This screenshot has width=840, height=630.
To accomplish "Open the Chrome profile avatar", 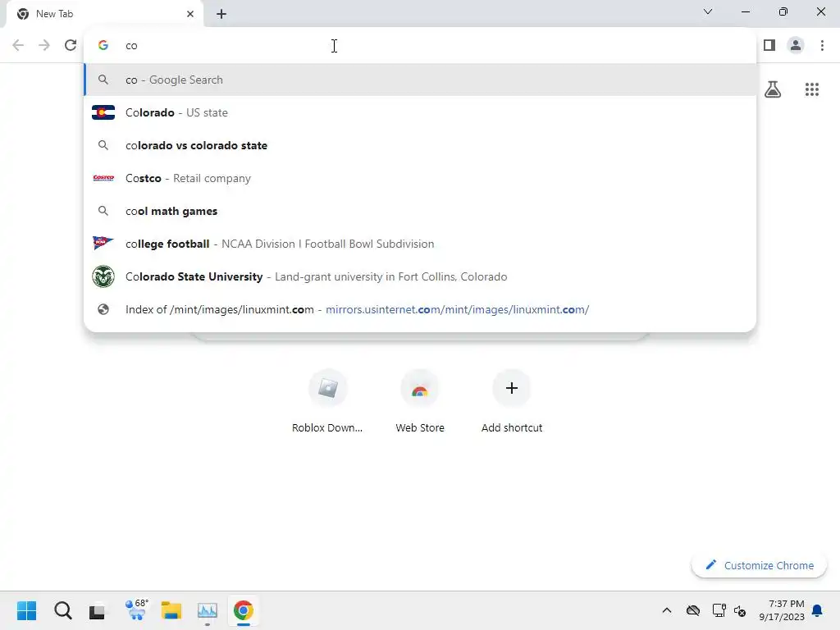I will (x=796, y=46).
